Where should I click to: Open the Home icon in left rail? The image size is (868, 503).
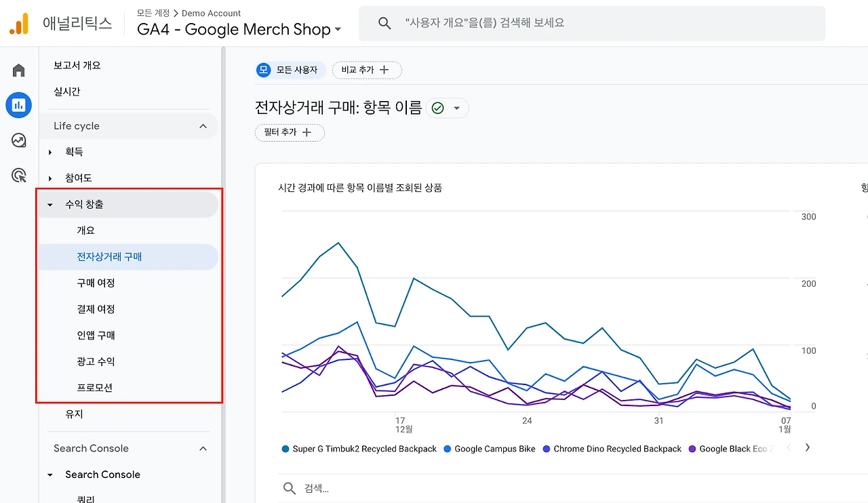click(x=19, y=71)
